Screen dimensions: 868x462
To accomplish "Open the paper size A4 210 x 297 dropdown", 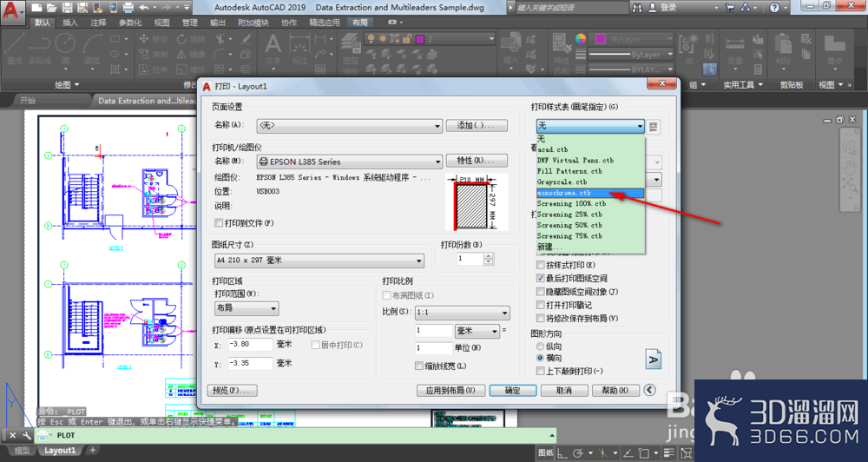I will tap(319, 261).
